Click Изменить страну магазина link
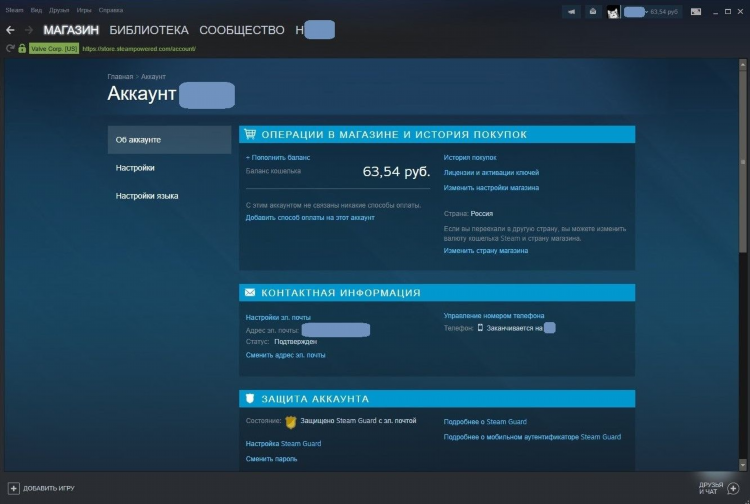 click(x=485, y=251)
